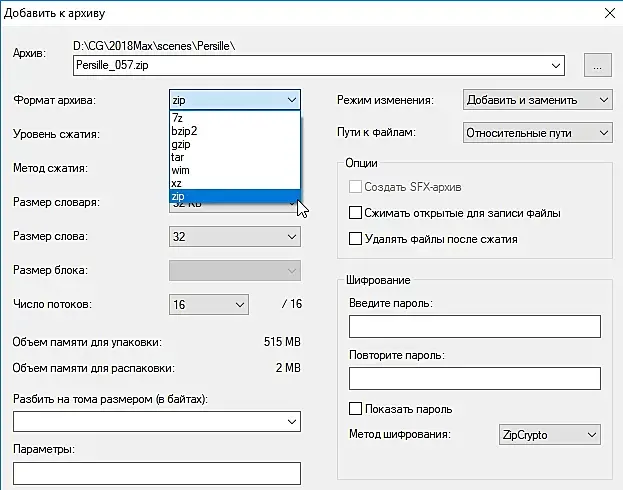623x490 pixels.
Task: Select tar archive format
Action: (x=177, y=157)
